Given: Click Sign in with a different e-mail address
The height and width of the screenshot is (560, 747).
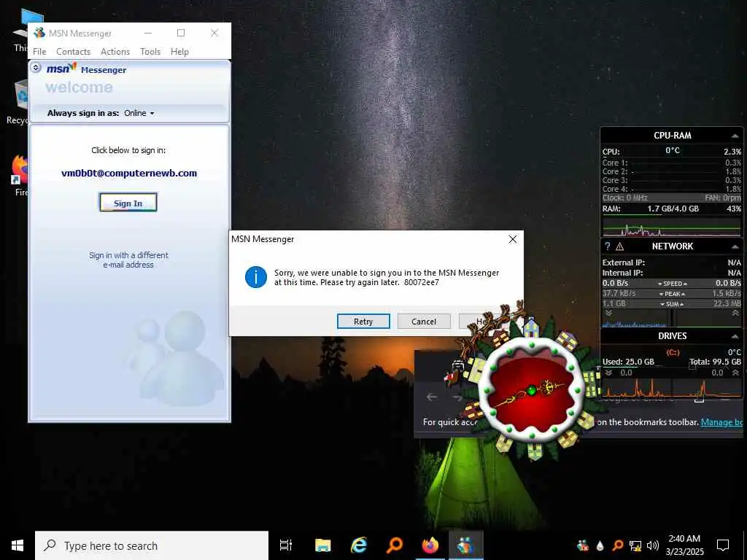Looking at the screenshot, I should point(128,260).
